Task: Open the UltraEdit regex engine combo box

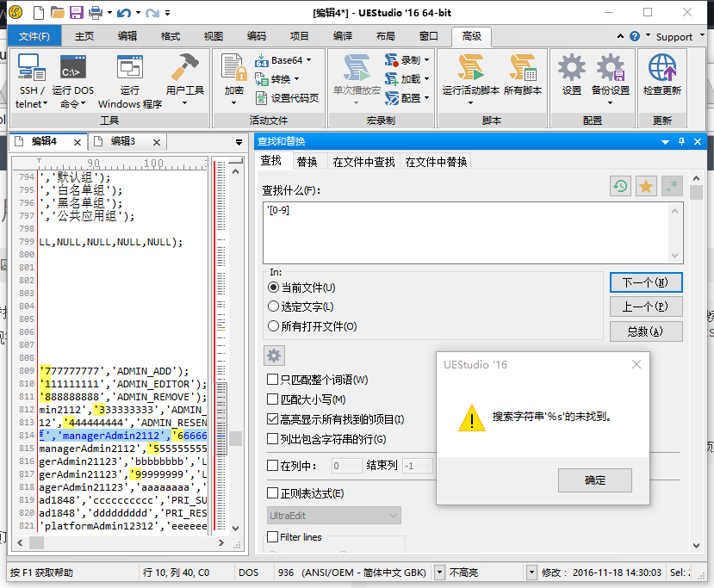Action: tap(334, 516)
